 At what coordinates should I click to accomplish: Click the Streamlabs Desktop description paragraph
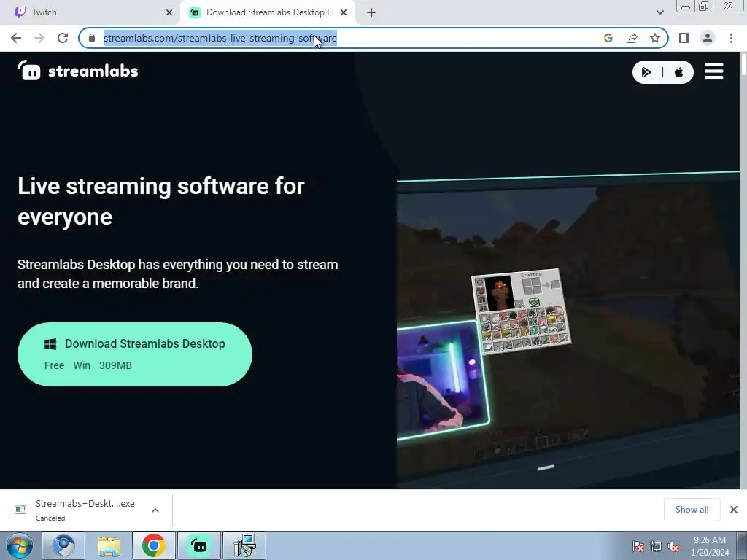178,274
